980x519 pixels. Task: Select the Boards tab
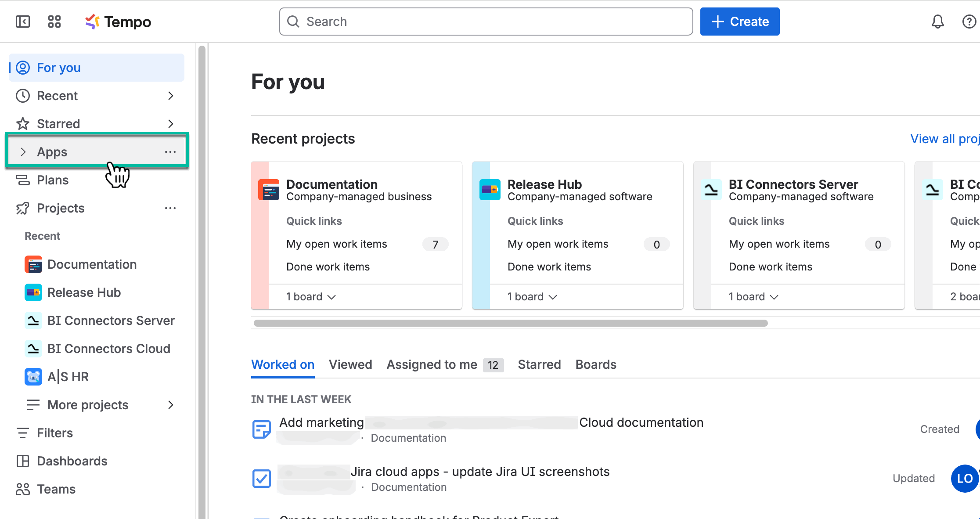click(595, 364)
